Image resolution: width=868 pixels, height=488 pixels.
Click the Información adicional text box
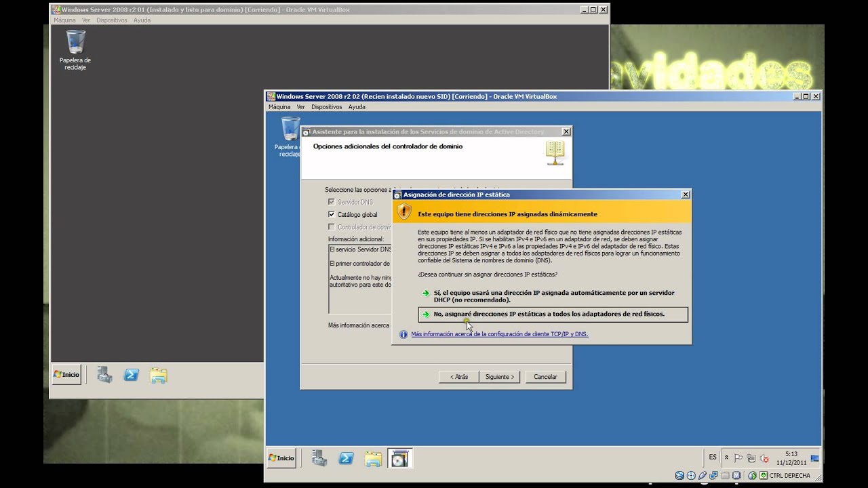[x=360, y=279]
